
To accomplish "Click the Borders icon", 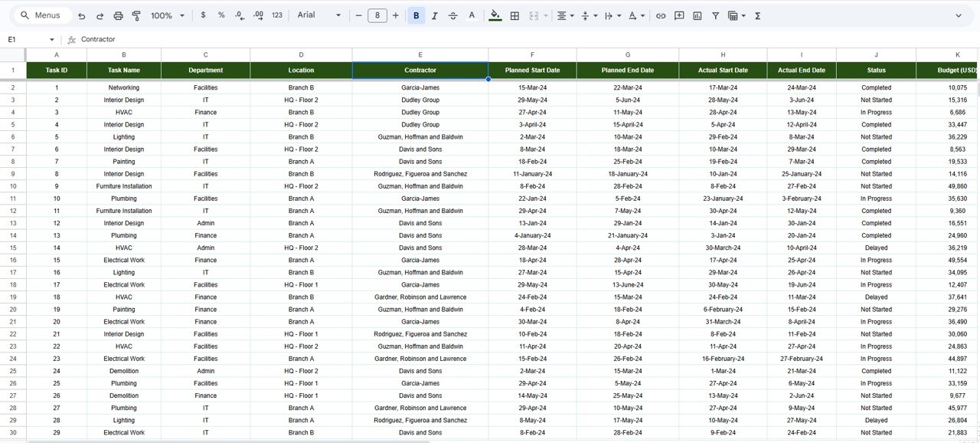I will tap(515, 15).
